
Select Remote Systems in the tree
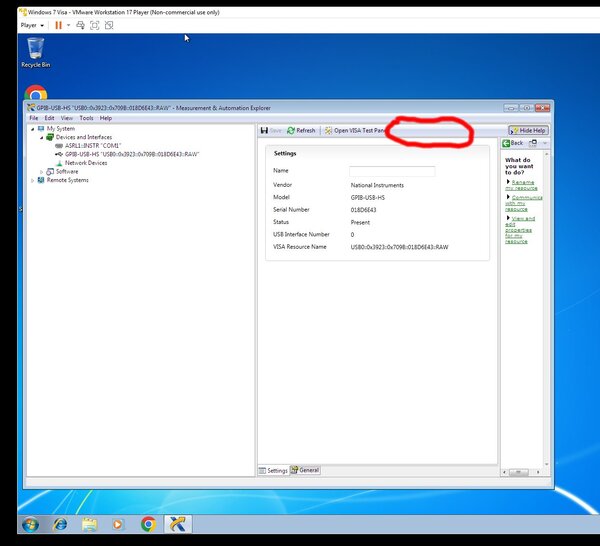(x=68, y=180)
